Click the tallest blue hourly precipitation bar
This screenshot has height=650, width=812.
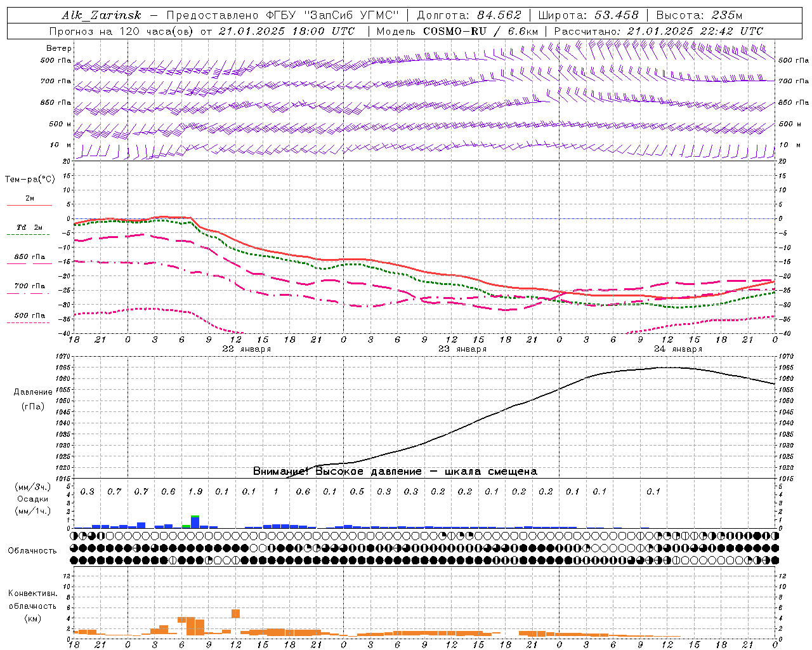(x=195, y=522)
